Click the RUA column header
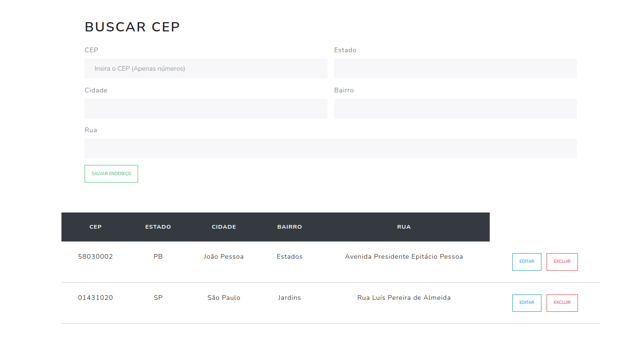Screen dimensions: 632x364 point(404,227)
